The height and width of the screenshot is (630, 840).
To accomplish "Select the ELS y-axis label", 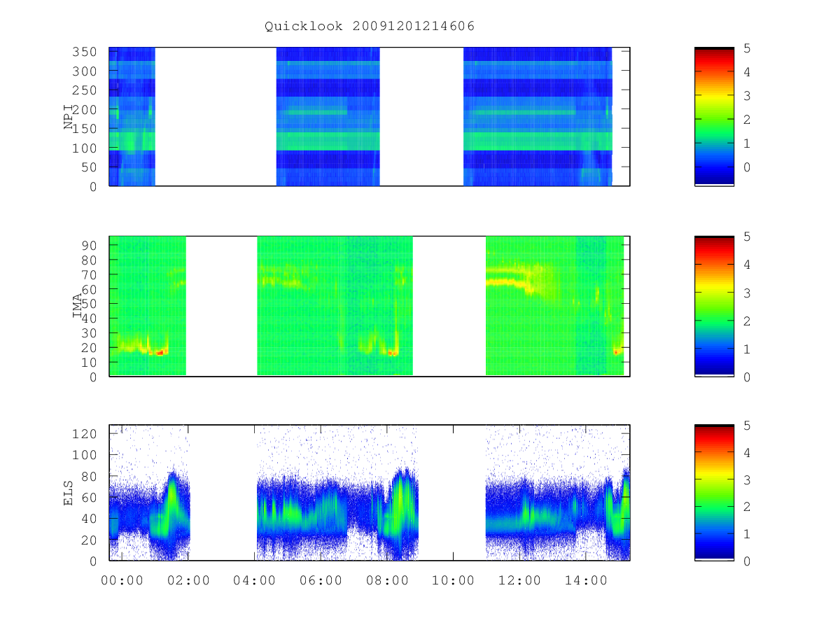I will tap(69, 493).
